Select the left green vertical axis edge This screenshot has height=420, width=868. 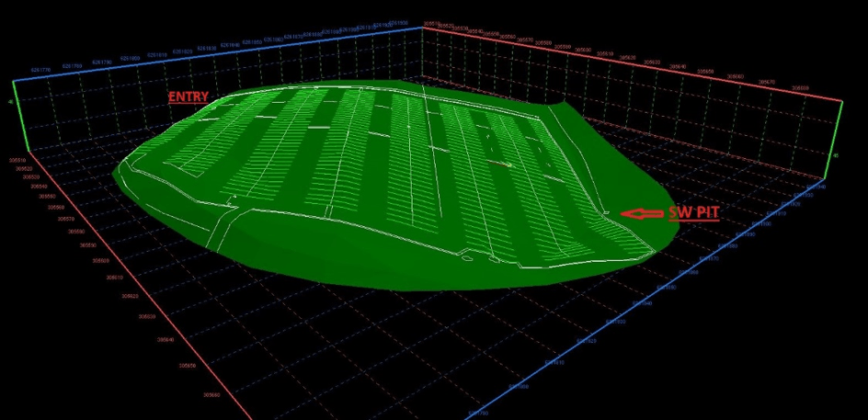[16, 112]
